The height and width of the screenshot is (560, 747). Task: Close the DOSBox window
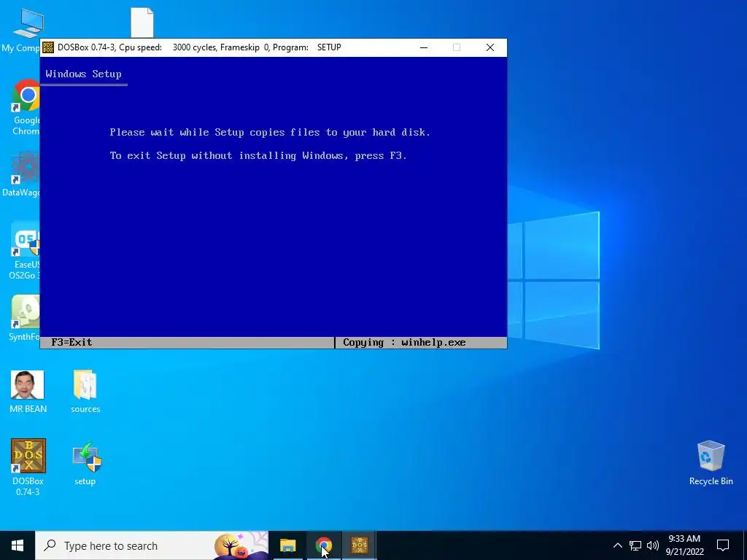pos(490,47)
